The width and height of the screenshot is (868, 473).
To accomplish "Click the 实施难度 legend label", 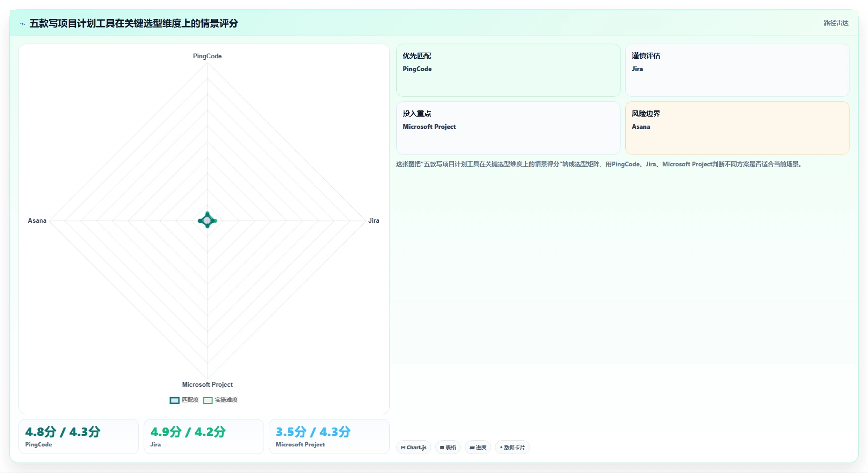I will [226, 400].
